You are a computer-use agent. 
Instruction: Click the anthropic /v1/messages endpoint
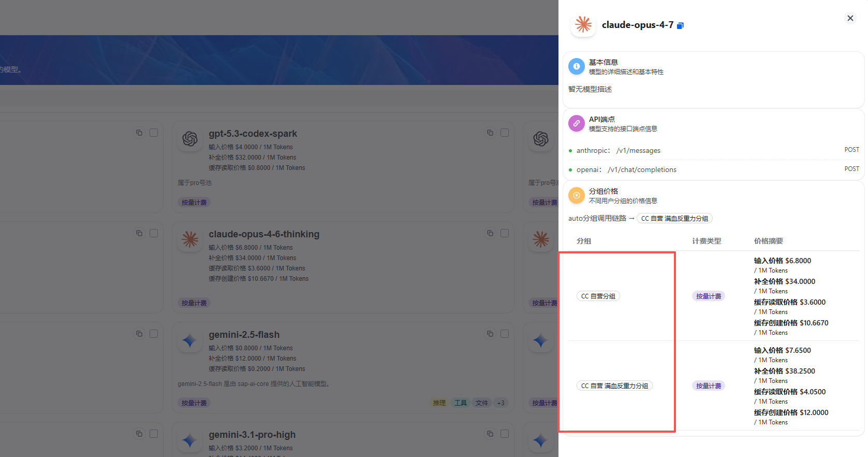(619, 151)
